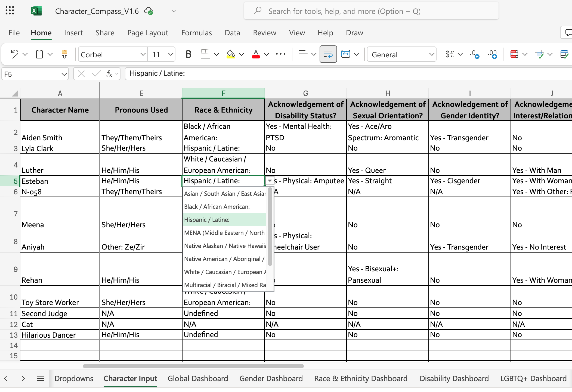Viewport: 572px width, 392px height.
Task: Select row 11 header
Action: click(10, 313)
